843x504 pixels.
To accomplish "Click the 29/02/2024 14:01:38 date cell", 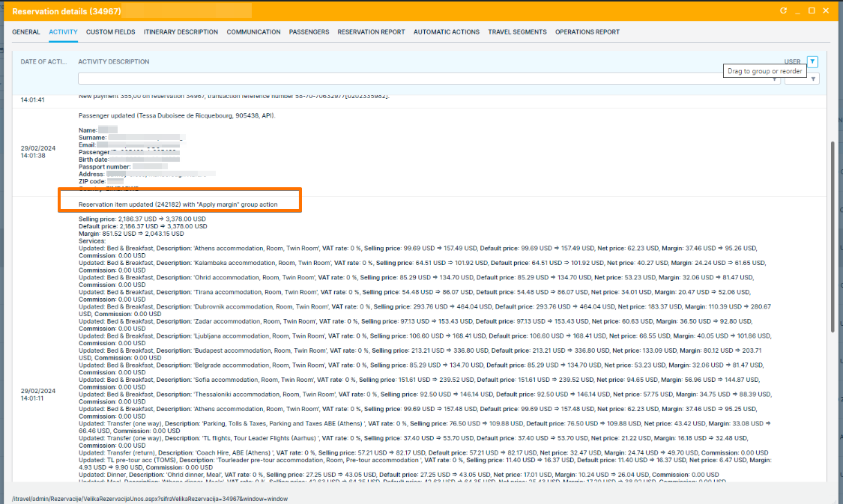I will pos(37,152).
